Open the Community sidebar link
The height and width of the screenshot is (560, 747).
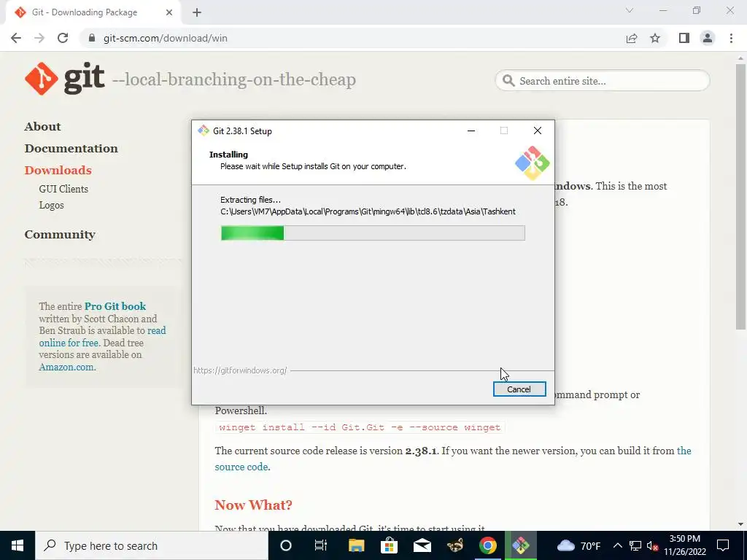point(60,235)
